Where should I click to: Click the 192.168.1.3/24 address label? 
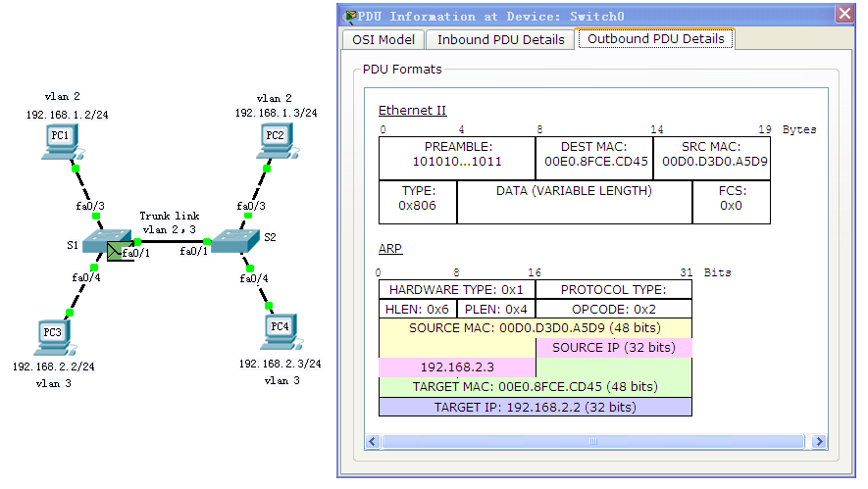click(x=277, y=113)
